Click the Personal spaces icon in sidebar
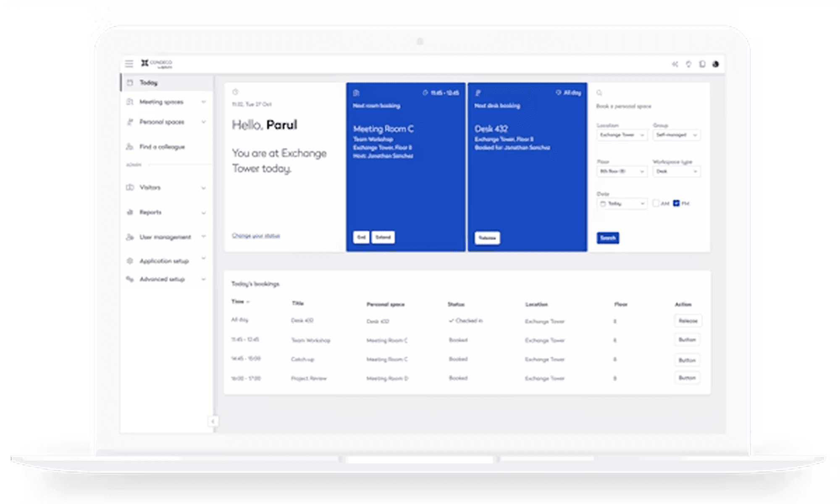Screen dimensions: 840x504 point(130,122)
